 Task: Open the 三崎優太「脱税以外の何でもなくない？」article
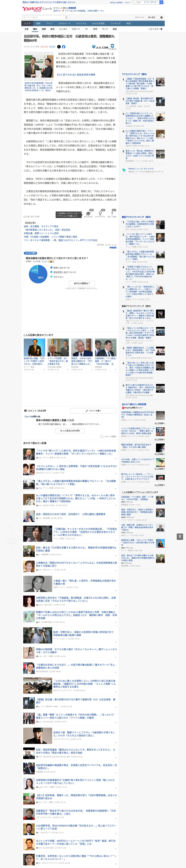77,564
